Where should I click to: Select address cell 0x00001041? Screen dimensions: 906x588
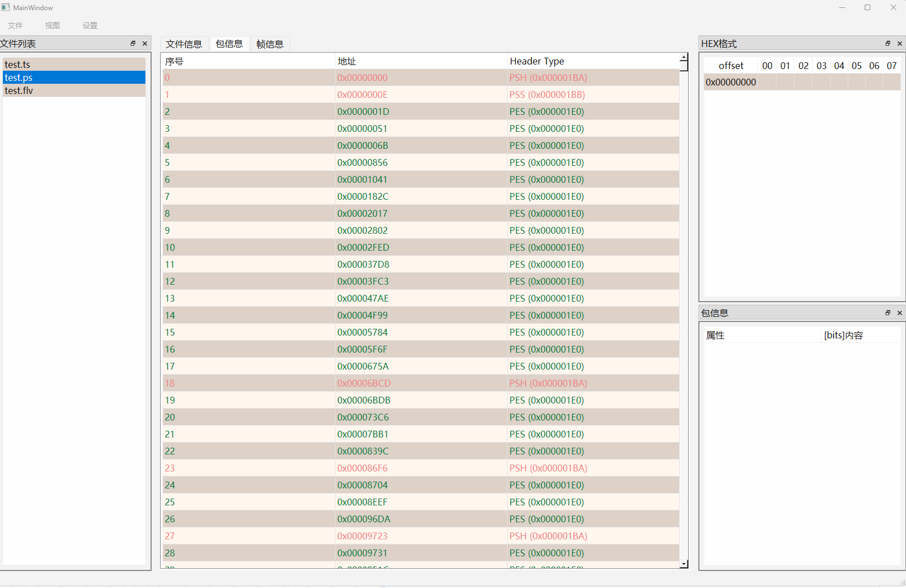421,179
